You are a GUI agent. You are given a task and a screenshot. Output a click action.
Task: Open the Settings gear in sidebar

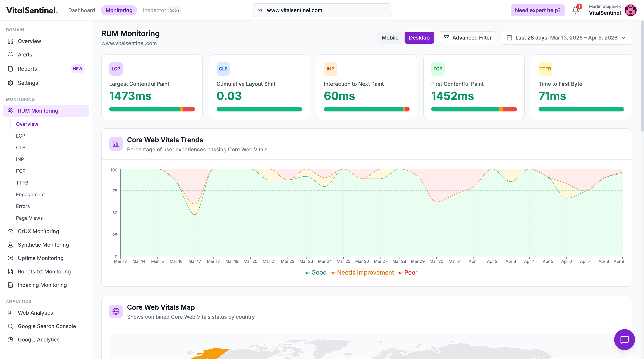(10, 83)
